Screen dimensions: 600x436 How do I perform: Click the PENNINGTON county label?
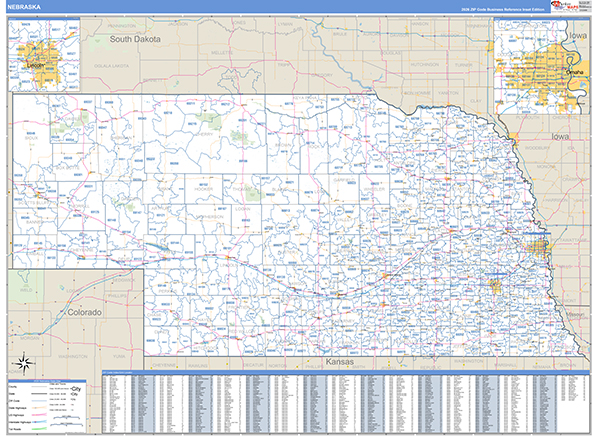point(122,26)
